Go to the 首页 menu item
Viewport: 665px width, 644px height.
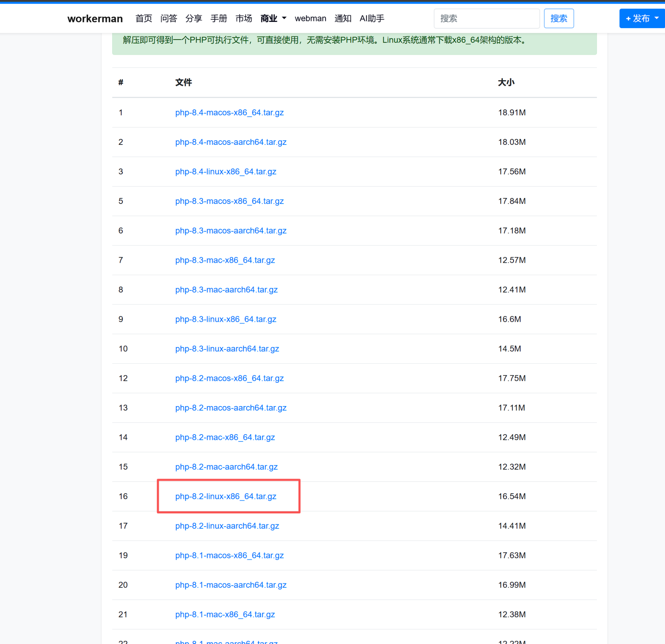coord(144,18)
